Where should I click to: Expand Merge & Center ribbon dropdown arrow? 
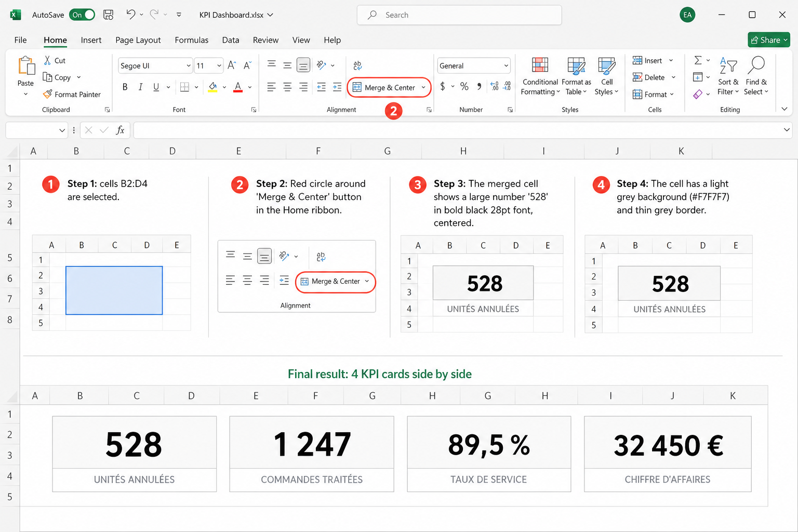[x=423, y=87]
